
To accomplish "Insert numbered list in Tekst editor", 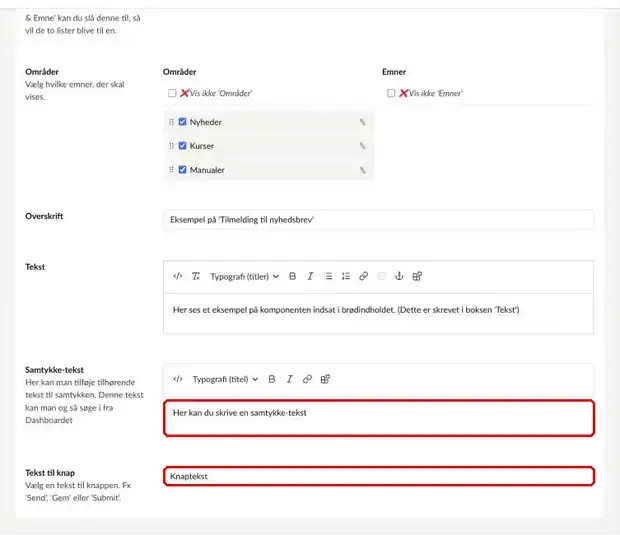I will (x=346, y=276).
